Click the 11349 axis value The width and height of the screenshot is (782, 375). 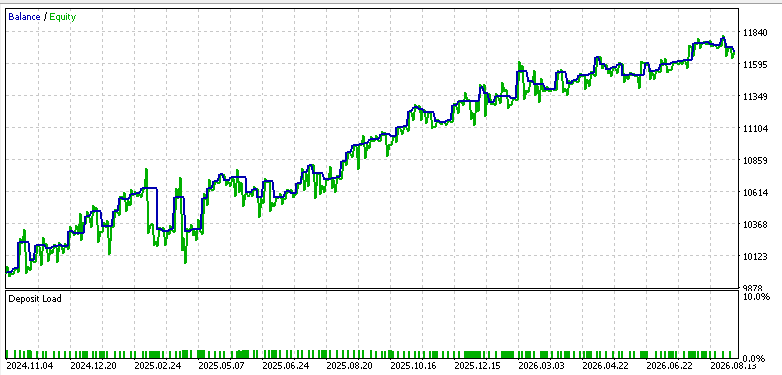(x=755, y=97)
